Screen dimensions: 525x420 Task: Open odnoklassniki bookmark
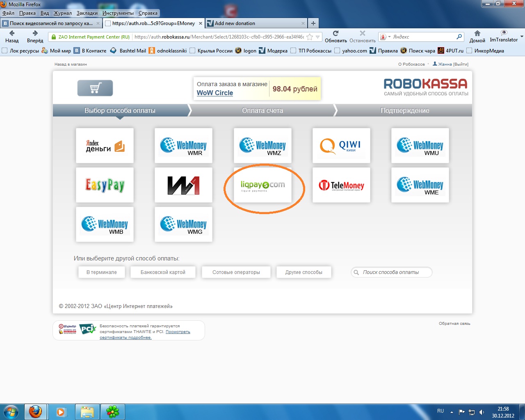click(168, 51)
